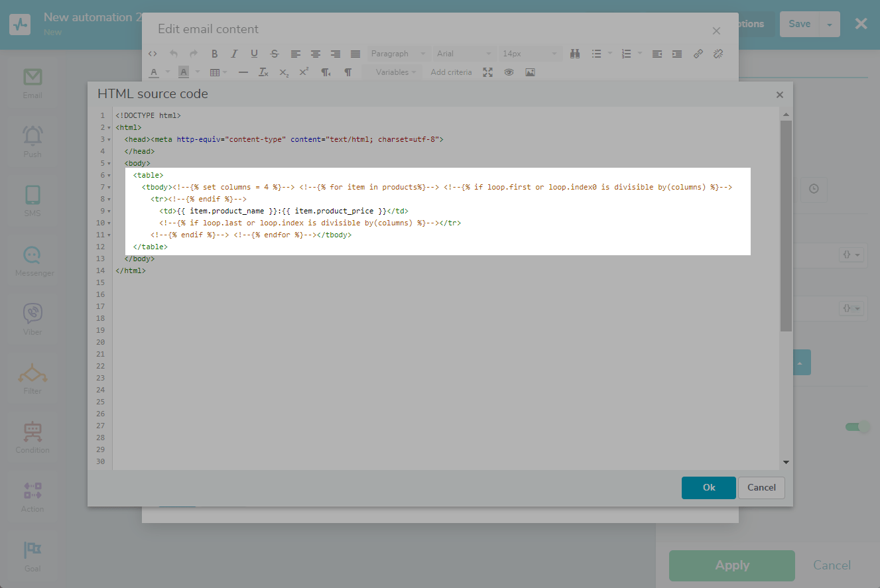Open the text color picker
The height and width of the screenshot is (588, 880).
pos(154,72)
